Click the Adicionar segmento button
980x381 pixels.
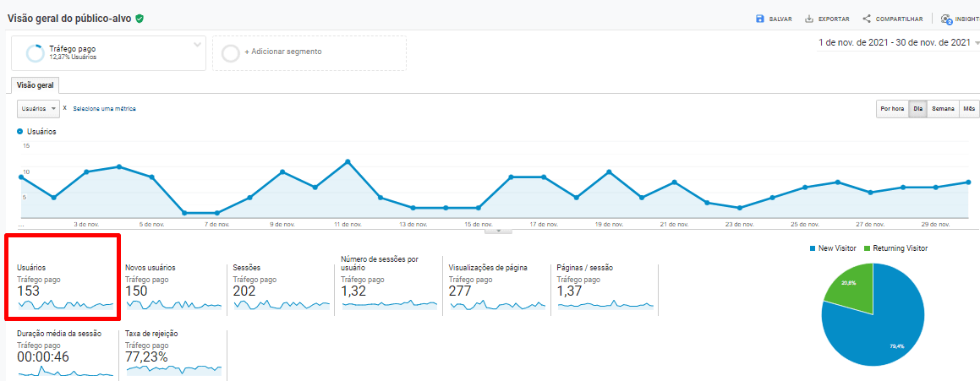[x=282, y=52]
